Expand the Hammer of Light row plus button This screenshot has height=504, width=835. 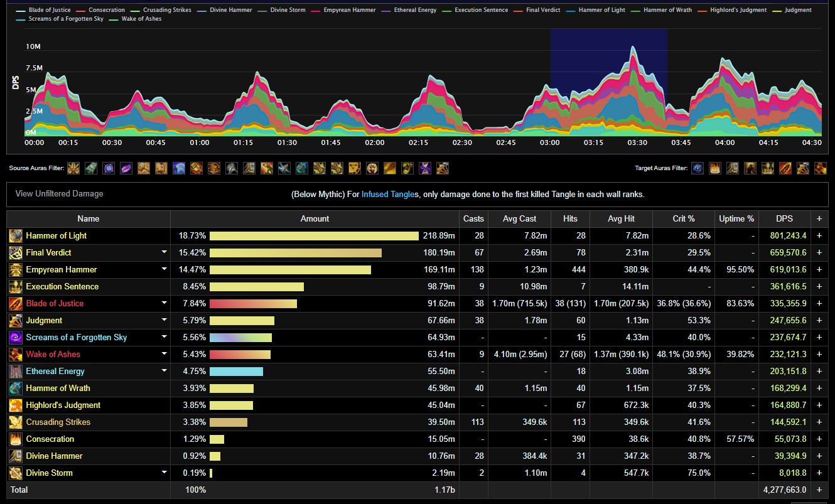point(819,236)
